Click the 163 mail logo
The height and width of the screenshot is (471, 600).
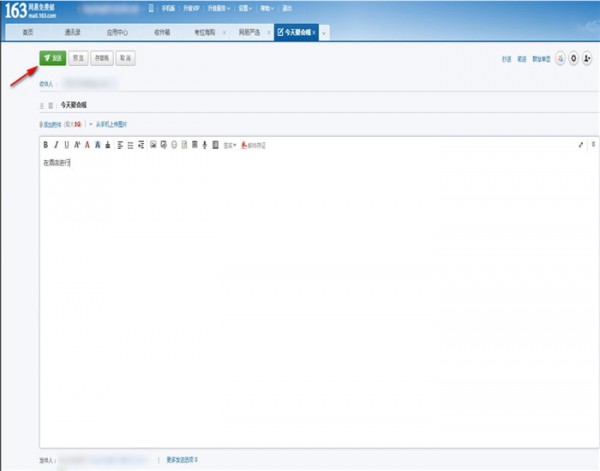(x=30, y=11)
